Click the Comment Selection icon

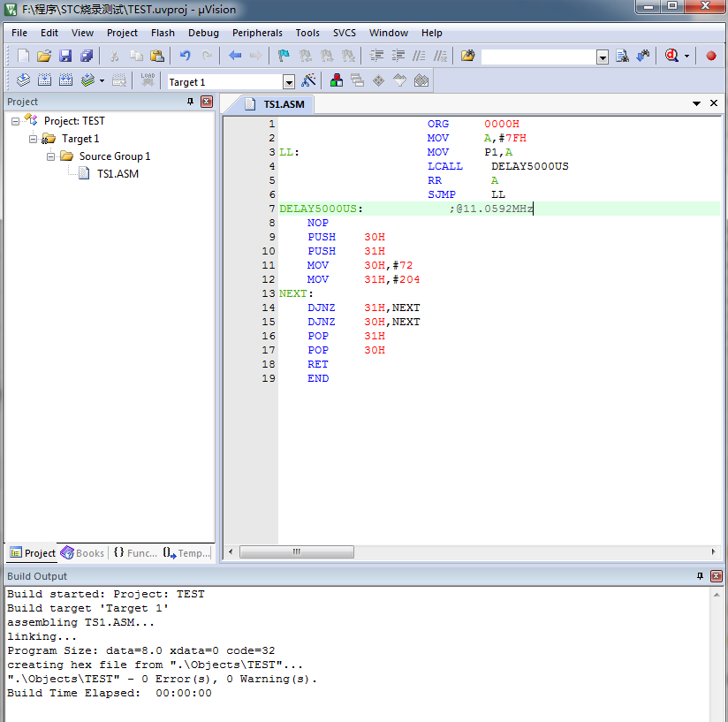tap(419, 57)
